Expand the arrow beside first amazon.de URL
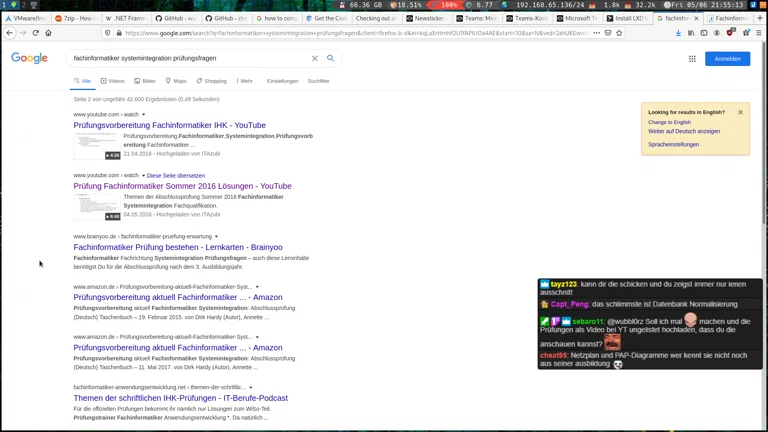 (x=257, y=287)
